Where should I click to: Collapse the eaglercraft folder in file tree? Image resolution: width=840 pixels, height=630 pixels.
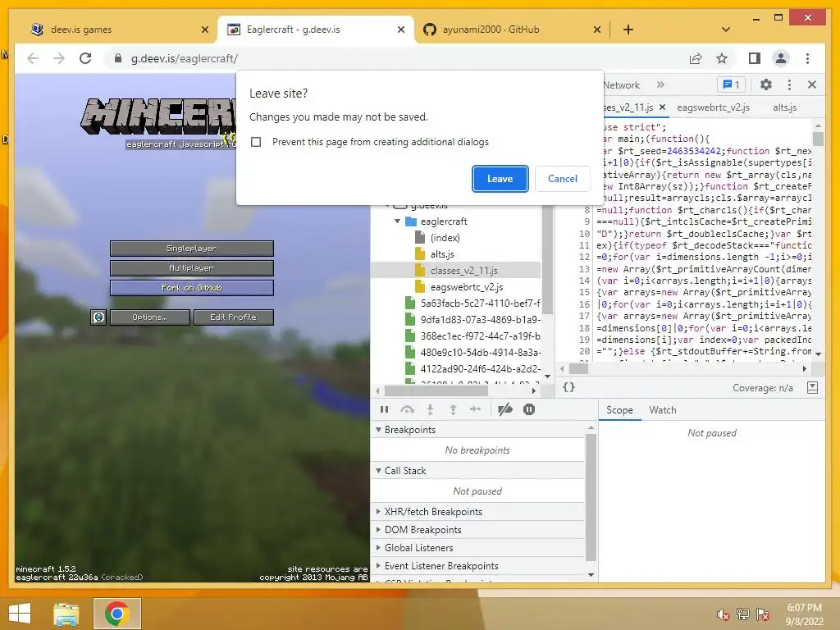398,221
